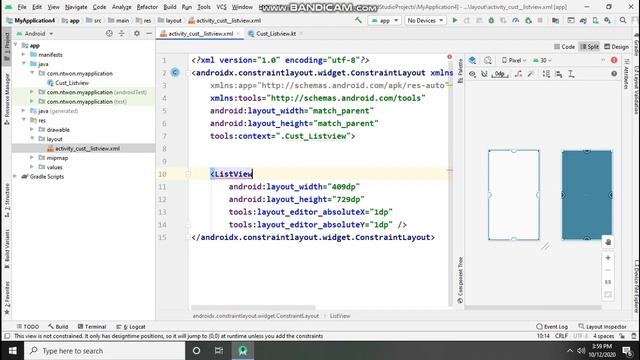640x360 pixels.
Task: Click Select Opened File target icon
Action: [109, 33]
